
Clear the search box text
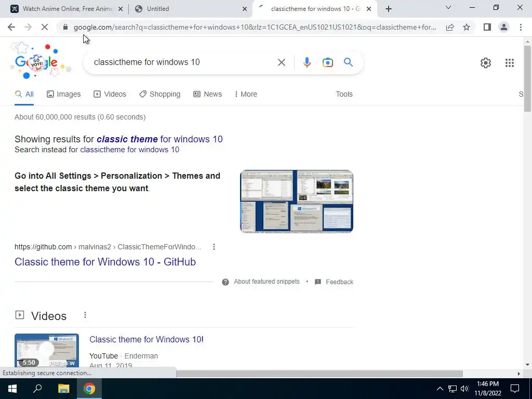pos(281,62)
